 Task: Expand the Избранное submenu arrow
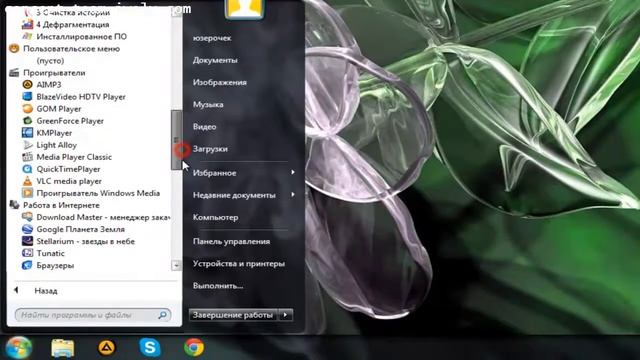(293, 173)
